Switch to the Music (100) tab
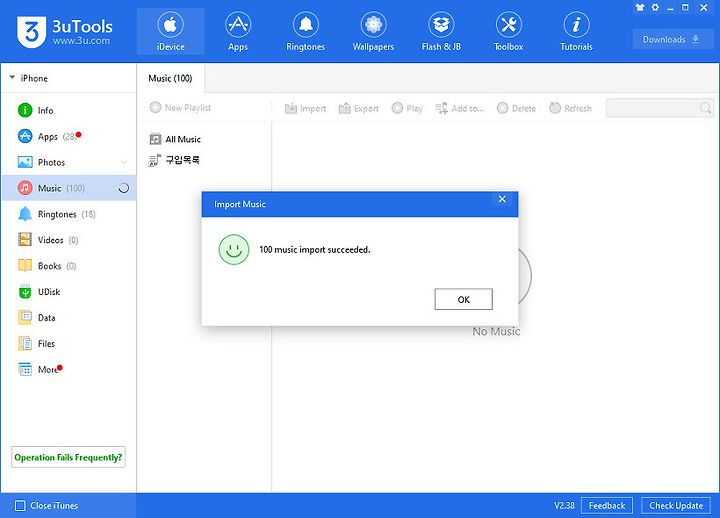Screen dimensions: 720x518 click(170, 78)
